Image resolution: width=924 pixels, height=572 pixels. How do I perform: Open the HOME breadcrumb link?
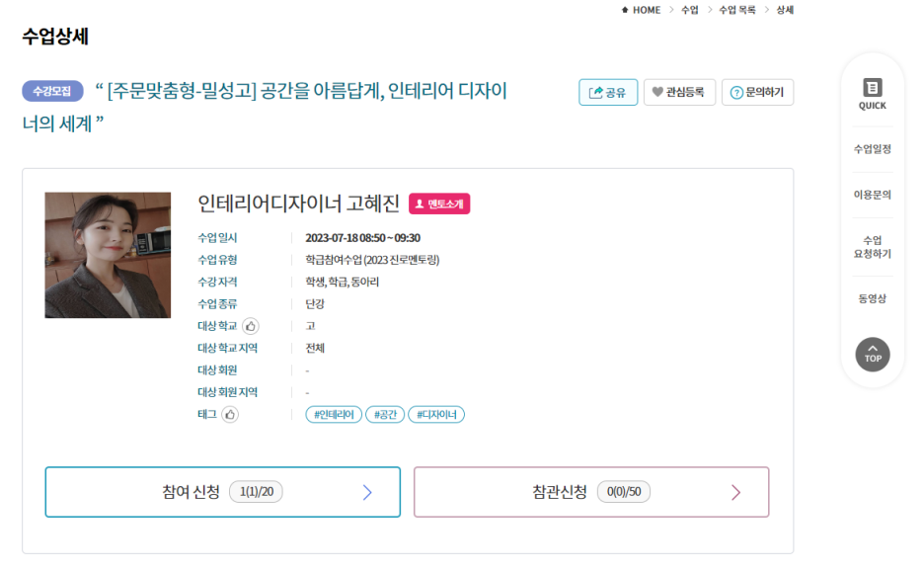pos(647,10)
